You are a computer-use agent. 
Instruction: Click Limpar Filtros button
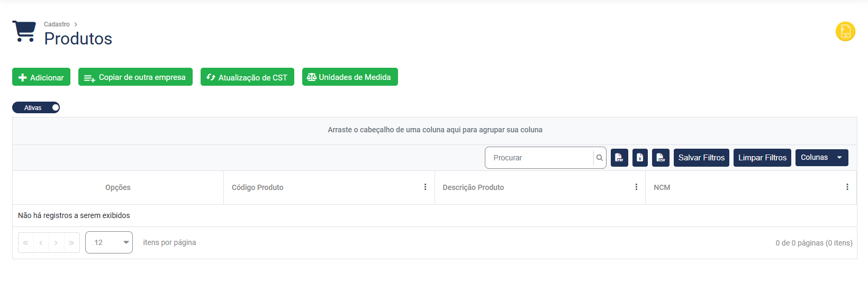click(762, 158)
